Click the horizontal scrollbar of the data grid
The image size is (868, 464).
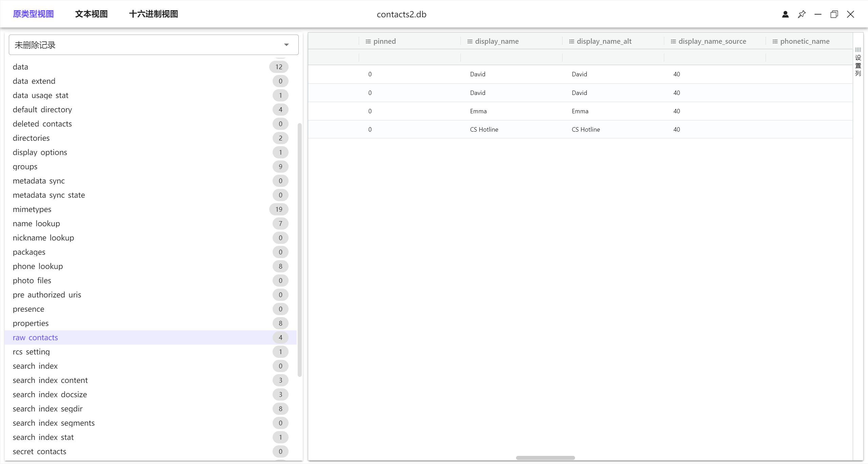click(x=545, y=458)
